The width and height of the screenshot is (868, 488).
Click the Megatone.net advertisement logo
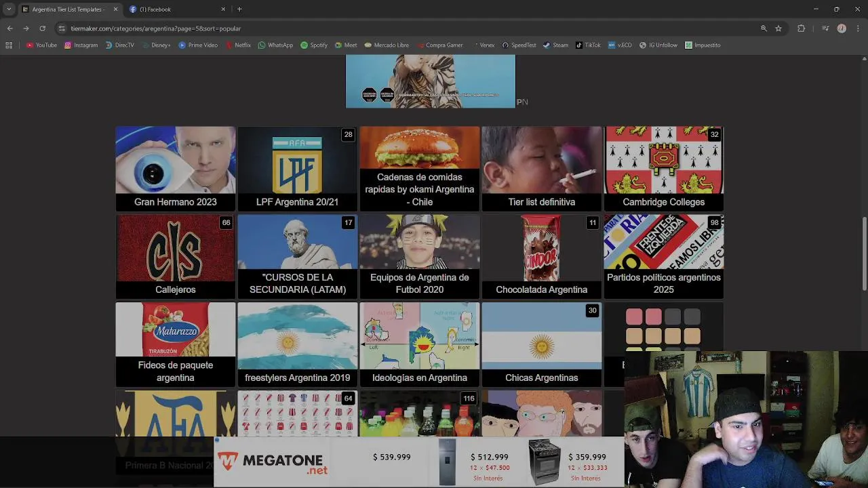click(273, 462)
